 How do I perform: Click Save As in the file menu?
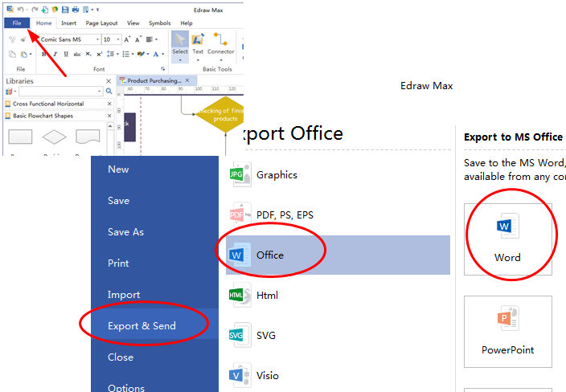(x=125, y=231)
